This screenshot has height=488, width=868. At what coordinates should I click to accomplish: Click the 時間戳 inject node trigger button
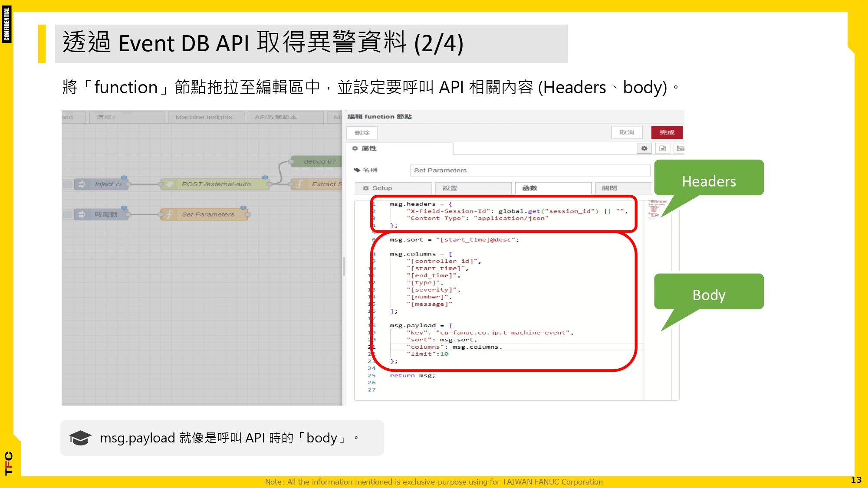click(x=68, y=214)
